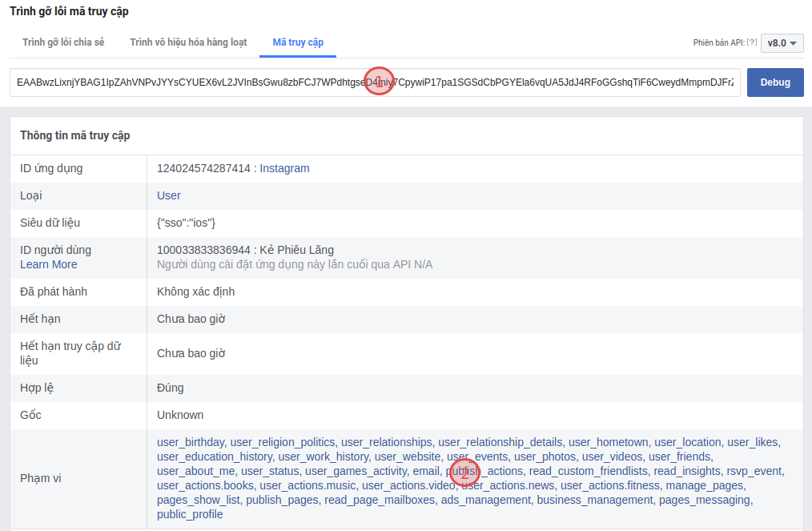Click the user_birthday permission link

pyautogui.click(x=189, y=441)
